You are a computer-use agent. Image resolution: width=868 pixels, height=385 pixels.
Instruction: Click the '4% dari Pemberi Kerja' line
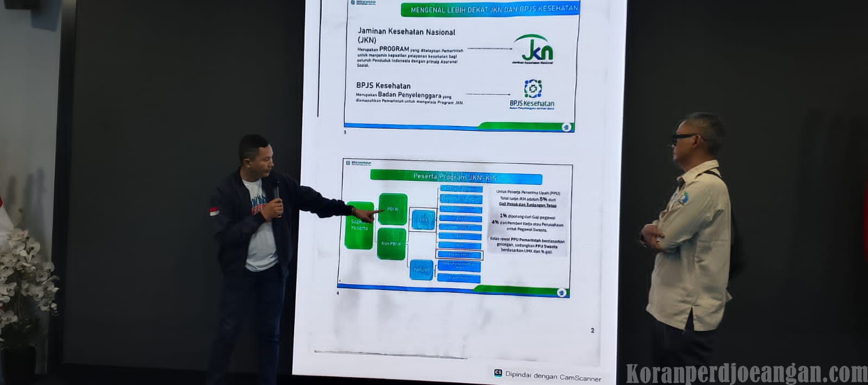tap(527, 223)
